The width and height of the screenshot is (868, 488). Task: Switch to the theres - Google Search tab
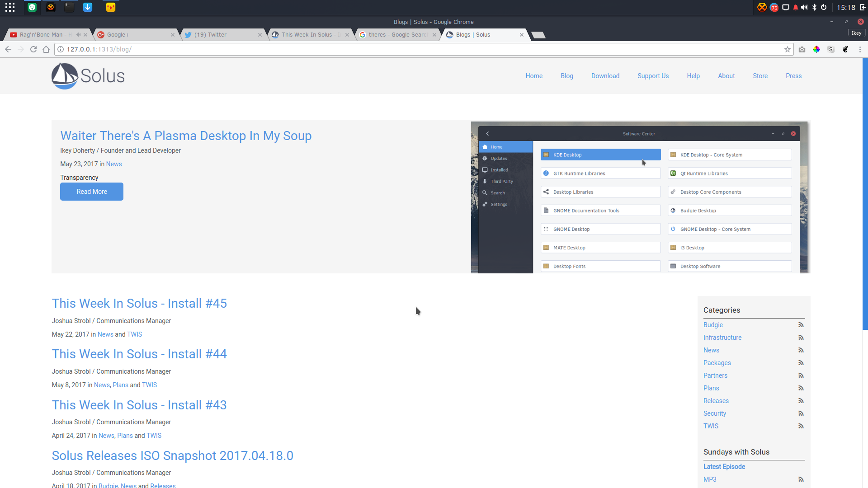click(397, 35)
